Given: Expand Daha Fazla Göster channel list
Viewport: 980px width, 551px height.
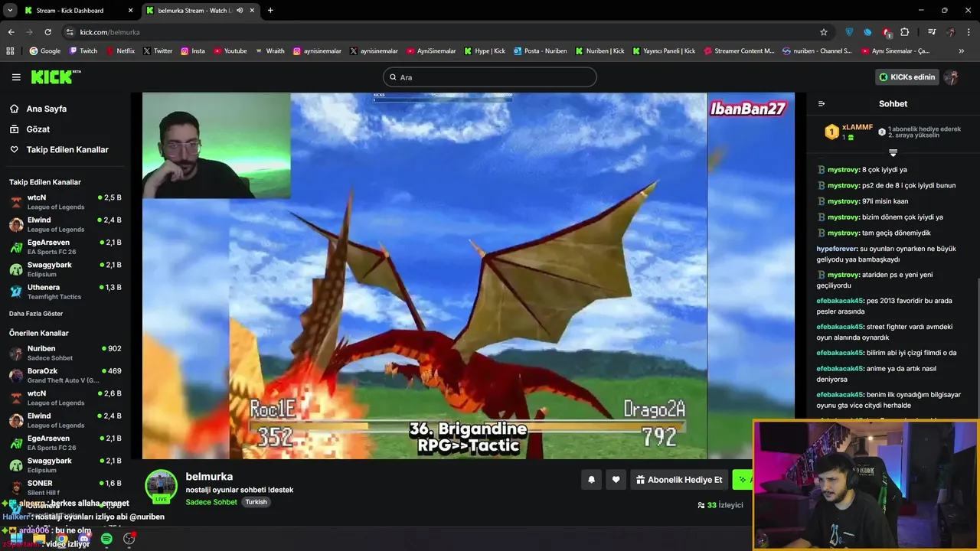Looking at the screenshot, I should 36,314.
